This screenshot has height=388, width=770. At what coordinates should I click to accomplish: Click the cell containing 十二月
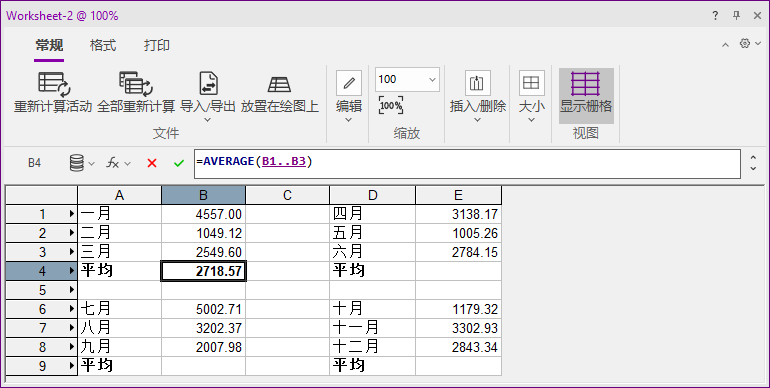pyautogui.click(x=372, y=347)
